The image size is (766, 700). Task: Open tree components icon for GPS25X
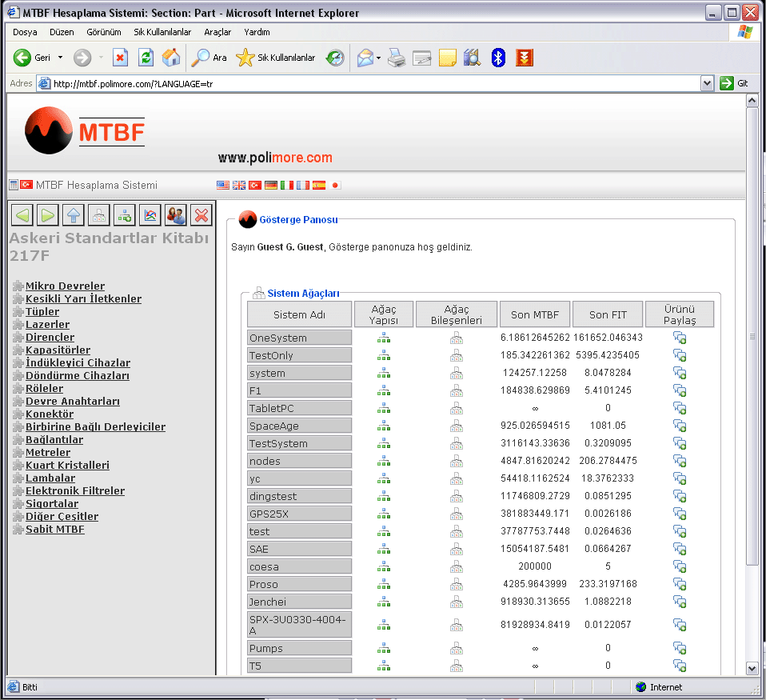pyautogui.click(x=457, y=514)
